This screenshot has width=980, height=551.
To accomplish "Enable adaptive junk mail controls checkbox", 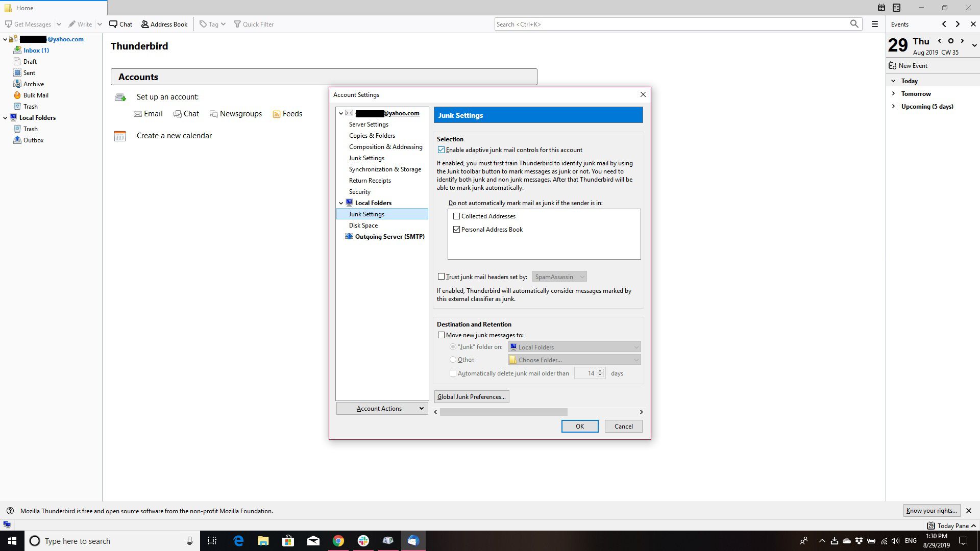I will point(442,149).
